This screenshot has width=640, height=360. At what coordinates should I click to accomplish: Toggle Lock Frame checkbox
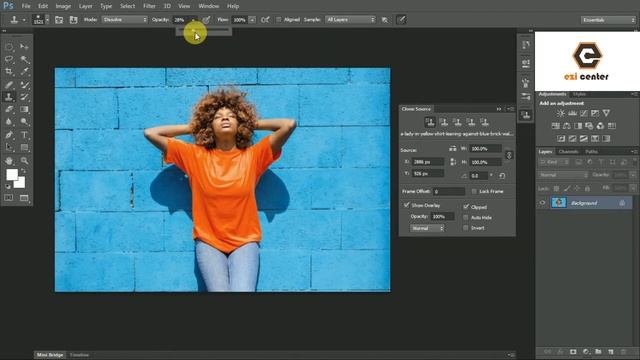(474, 191)
